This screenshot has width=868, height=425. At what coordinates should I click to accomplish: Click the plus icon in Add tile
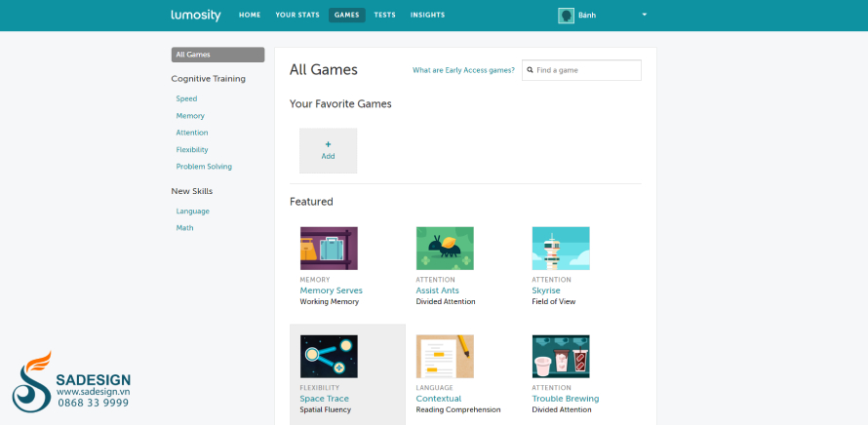[x=329, y=144]
